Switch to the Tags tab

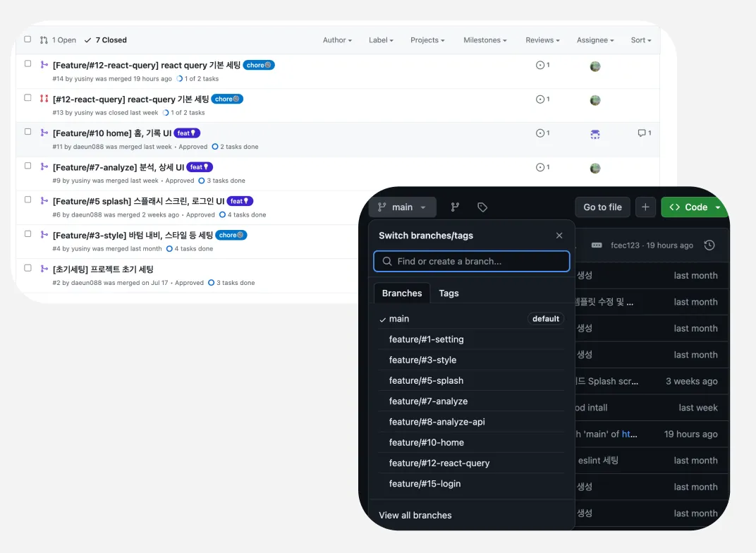point(449,293)
